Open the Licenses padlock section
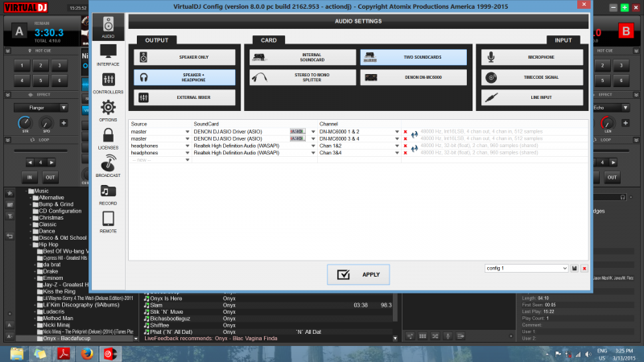The height and width of the screenshot is (362, 644). pos(108,138)
